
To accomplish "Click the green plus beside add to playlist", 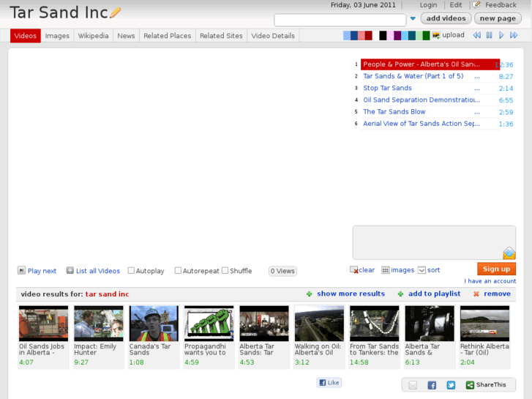I will 400,294.
